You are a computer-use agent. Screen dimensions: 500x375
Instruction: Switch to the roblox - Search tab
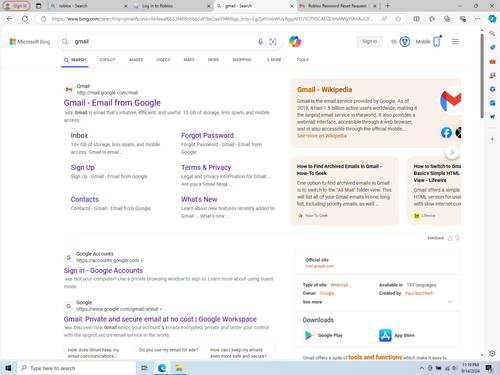click(x=88, y=6)
